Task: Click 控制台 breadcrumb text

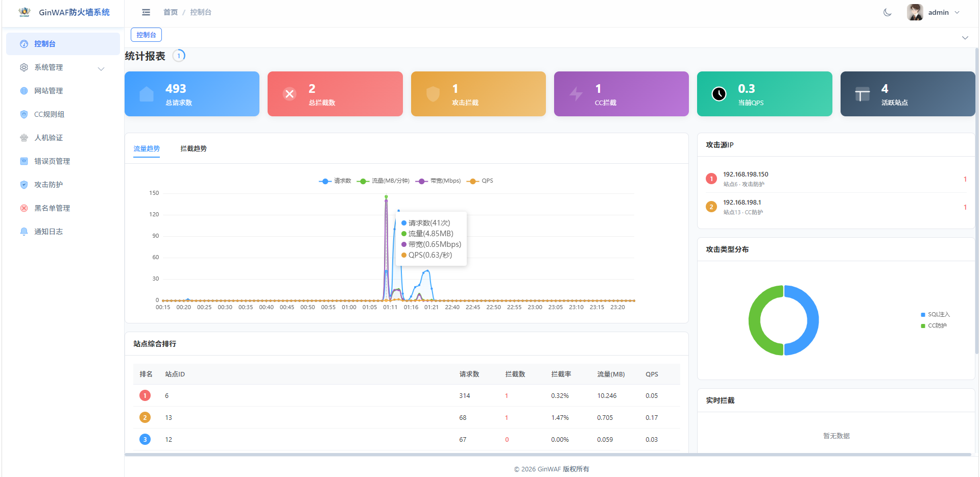Action: [x=201, y=12]
